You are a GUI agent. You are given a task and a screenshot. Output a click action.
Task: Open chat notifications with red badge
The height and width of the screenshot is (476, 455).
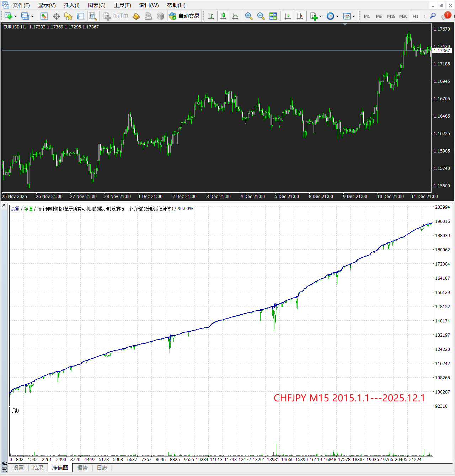(445, 16)
